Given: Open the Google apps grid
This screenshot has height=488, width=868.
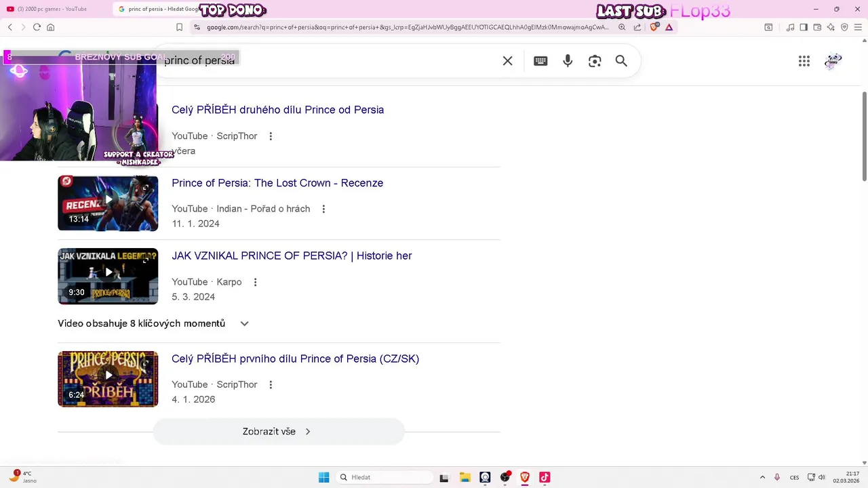Looking at the screenshot, I should click(804, 61).
